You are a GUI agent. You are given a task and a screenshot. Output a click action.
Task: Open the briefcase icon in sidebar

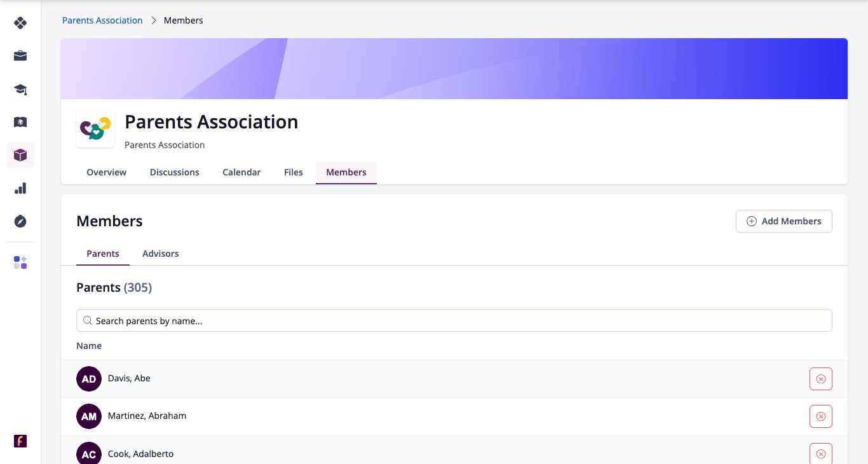tap(20, 56)
